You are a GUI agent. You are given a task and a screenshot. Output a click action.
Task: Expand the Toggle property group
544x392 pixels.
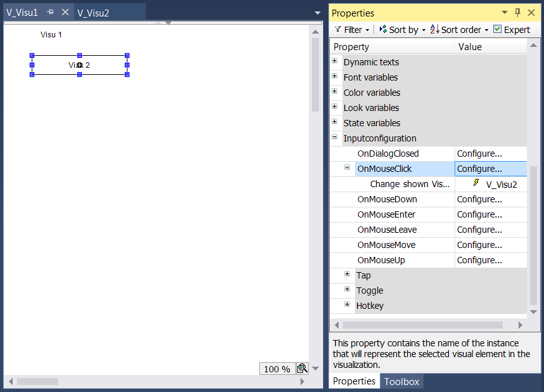[x=347, y=289]
